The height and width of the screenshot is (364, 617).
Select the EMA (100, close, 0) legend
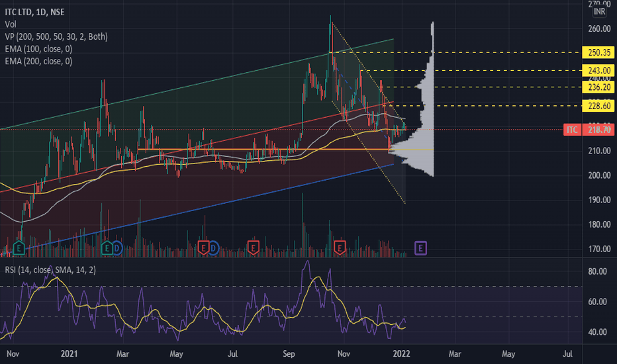coord(38,49)
